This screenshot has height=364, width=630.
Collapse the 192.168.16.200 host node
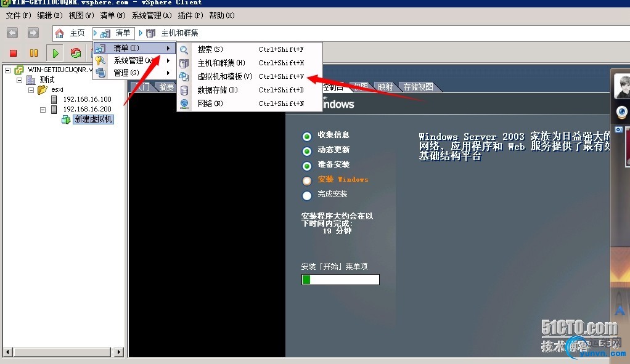[43, 110]
